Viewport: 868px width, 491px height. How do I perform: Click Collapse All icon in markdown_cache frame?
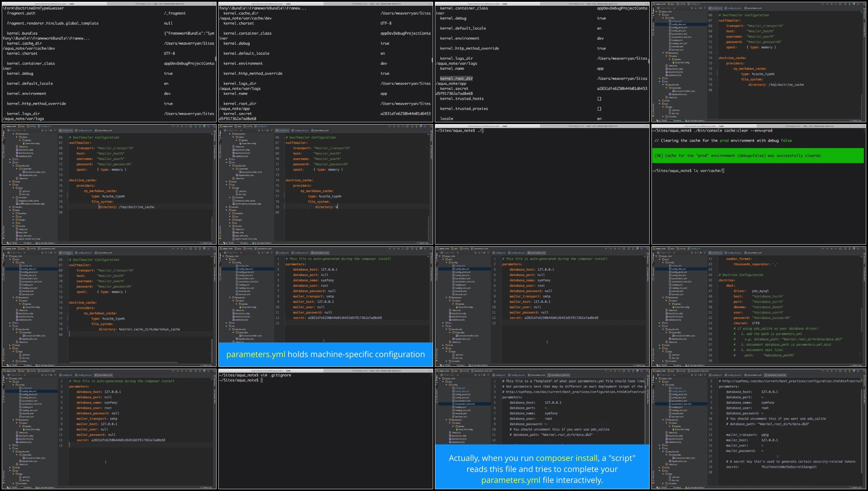click(46, 253)
